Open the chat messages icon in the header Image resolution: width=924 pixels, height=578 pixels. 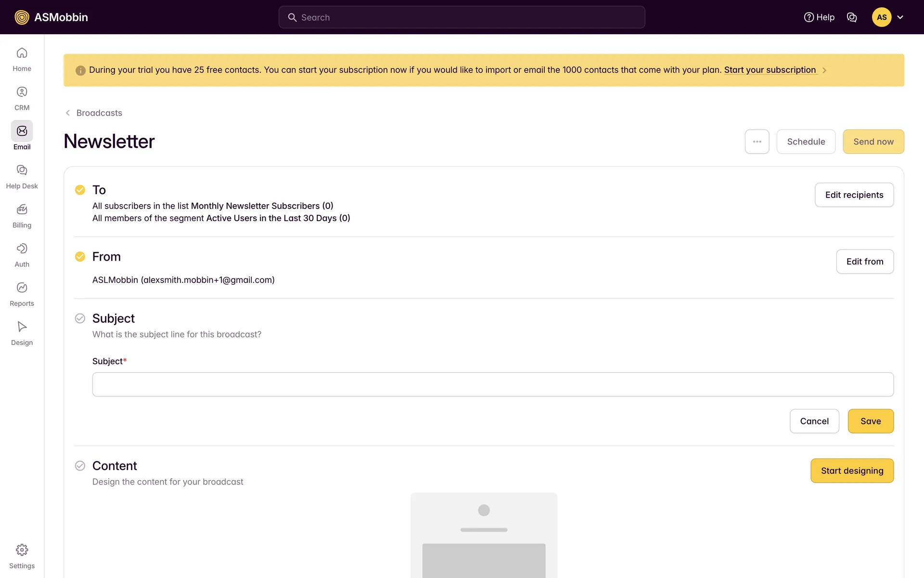(x=852, y=17)
